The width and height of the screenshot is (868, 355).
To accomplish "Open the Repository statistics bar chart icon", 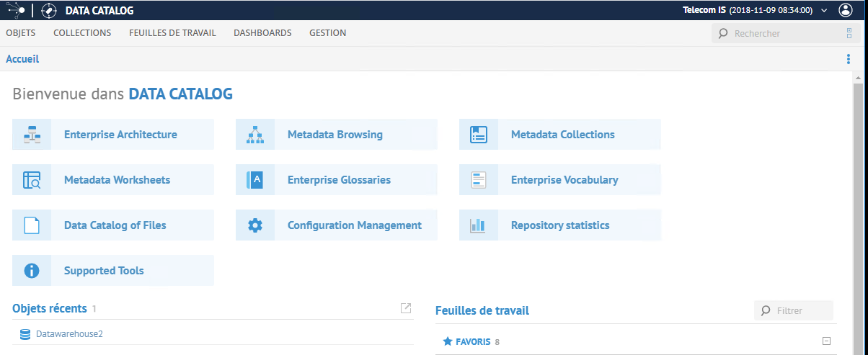I will coord(479,225).
